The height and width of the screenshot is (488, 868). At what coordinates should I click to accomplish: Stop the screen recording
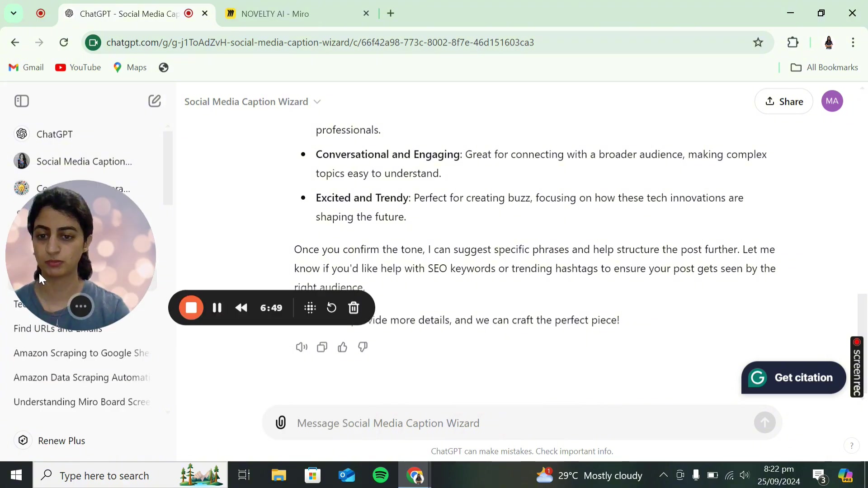click(x=191, y=308)
